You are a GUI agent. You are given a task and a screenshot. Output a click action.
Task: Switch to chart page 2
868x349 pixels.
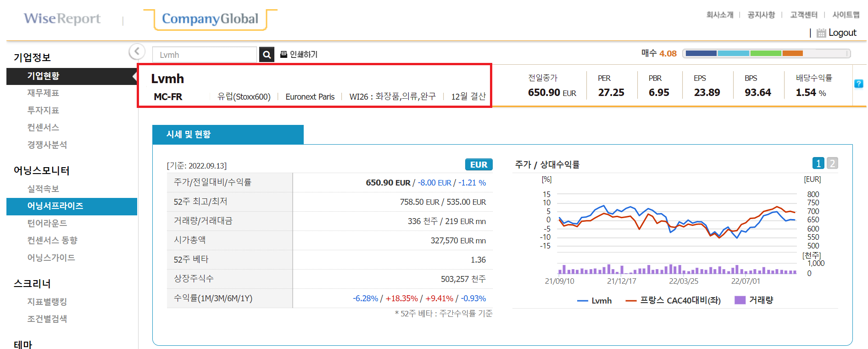click(x=832, y=163)
